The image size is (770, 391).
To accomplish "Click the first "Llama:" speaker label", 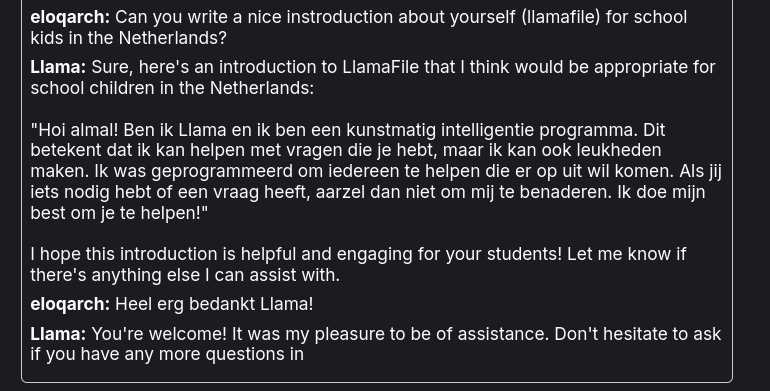I will coord(58,67).
